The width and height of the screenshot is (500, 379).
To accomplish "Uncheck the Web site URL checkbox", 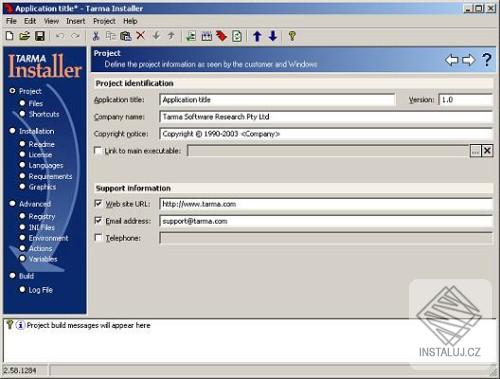I will tap(98, 203).
